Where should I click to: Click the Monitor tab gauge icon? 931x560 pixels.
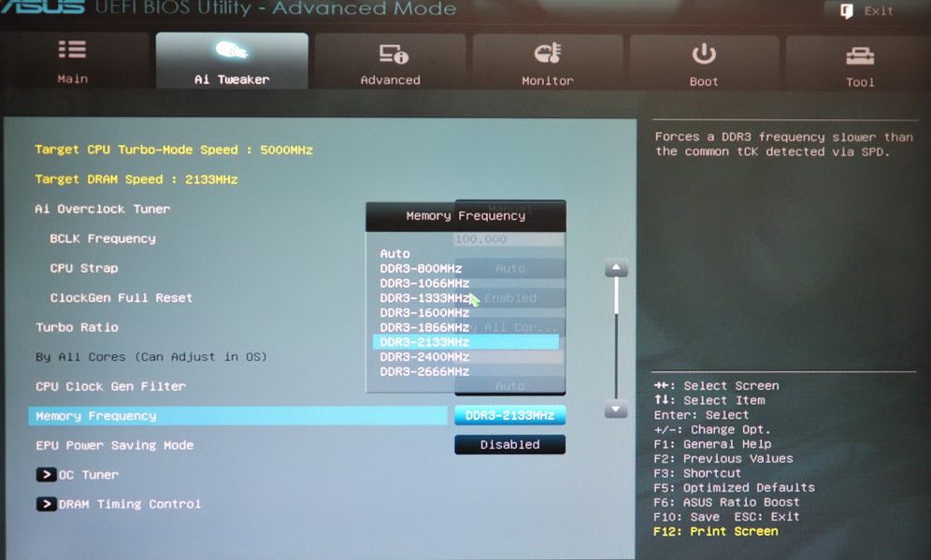(x=548, y=53)
